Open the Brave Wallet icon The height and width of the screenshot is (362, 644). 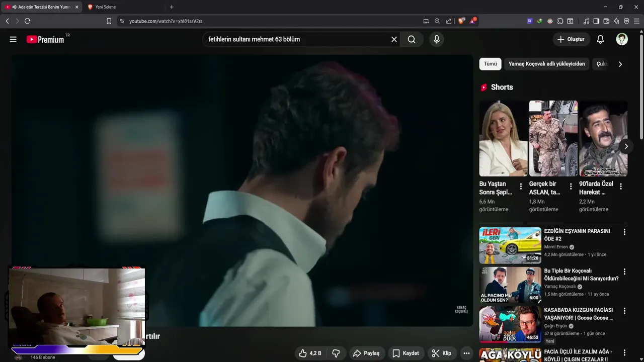click(x=606, y=21)
